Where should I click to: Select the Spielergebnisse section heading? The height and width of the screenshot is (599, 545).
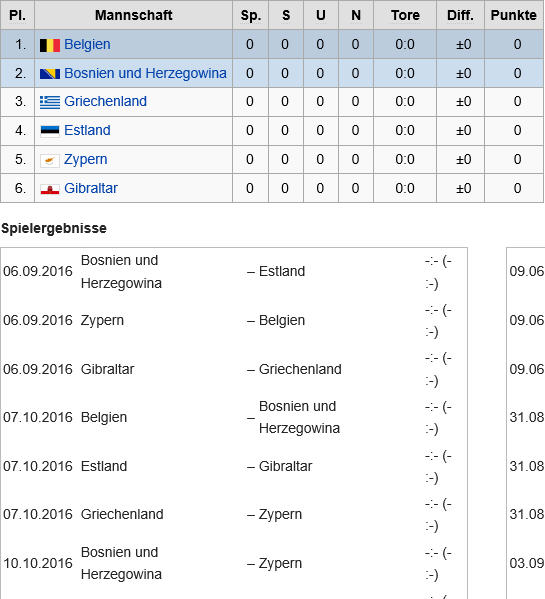click(x=54, y=228)
